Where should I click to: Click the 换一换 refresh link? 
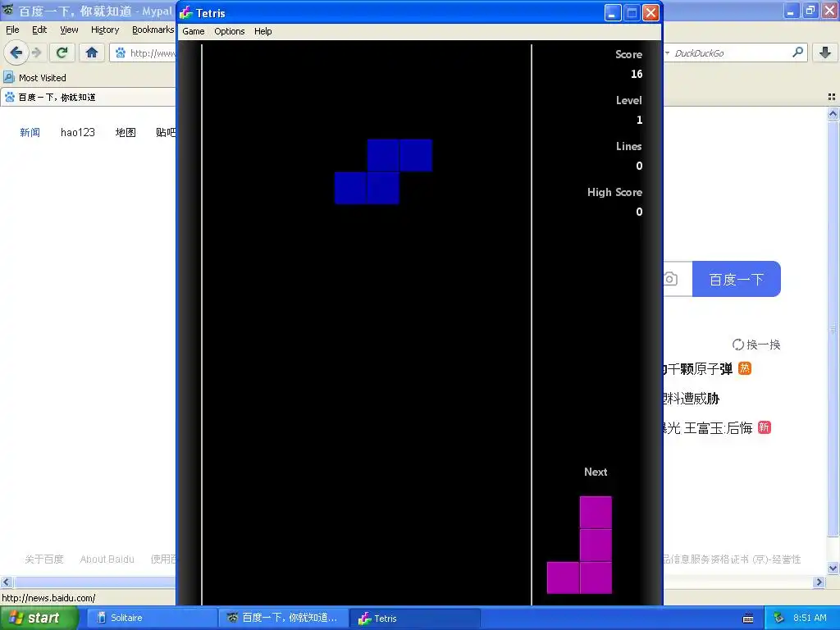coord(756,345)
